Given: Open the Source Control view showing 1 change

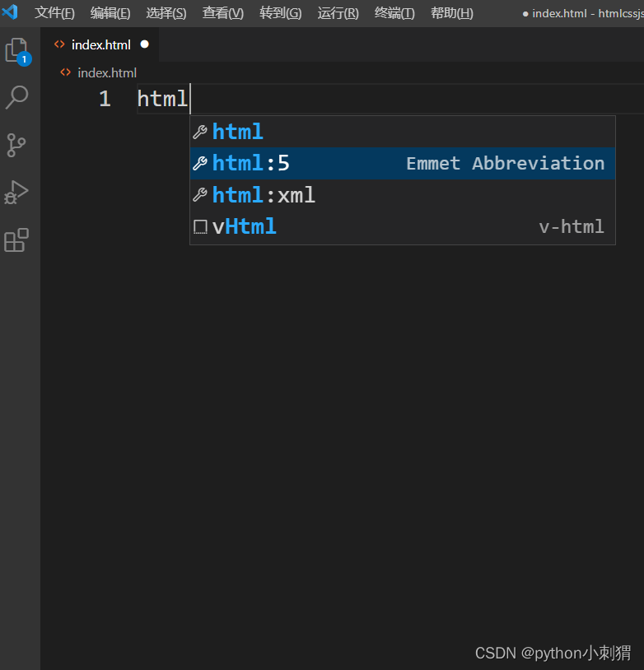Looking at the screenshot, I should (x=16, y=145).
